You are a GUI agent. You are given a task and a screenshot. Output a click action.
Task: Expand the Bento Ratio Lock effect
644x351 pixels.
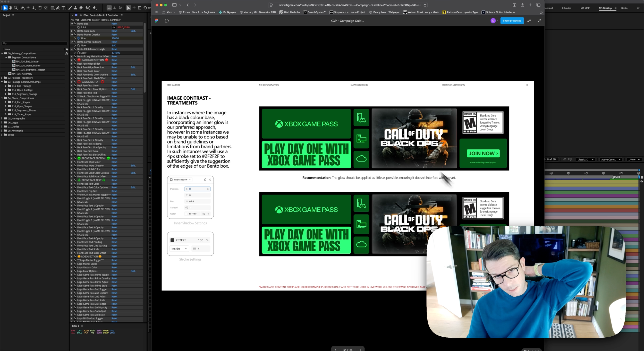72,31
